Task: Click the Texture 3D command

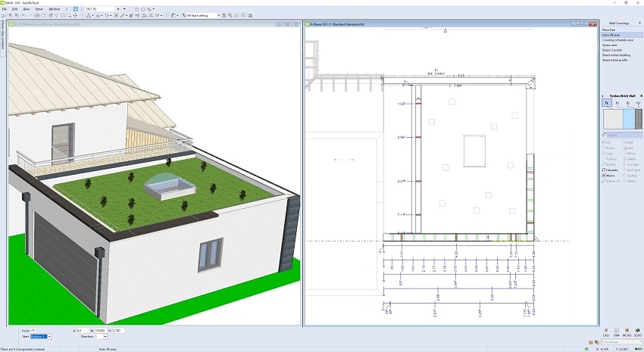Action: 611,181
